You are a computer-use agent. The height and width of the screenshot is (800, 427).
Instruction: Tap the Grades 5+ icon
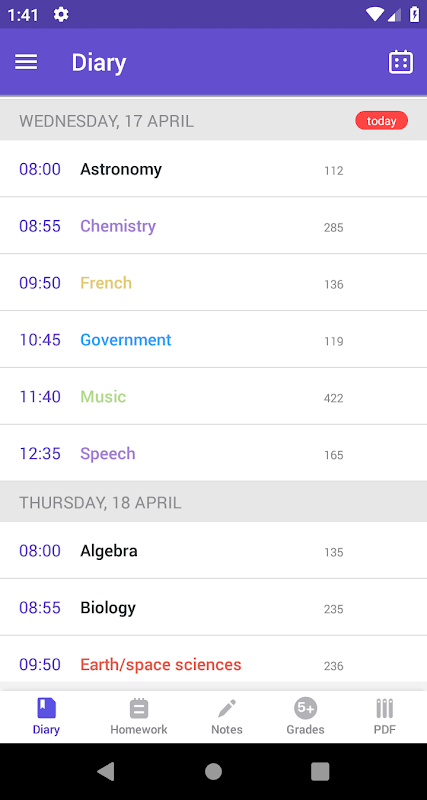tap(306, 708)
